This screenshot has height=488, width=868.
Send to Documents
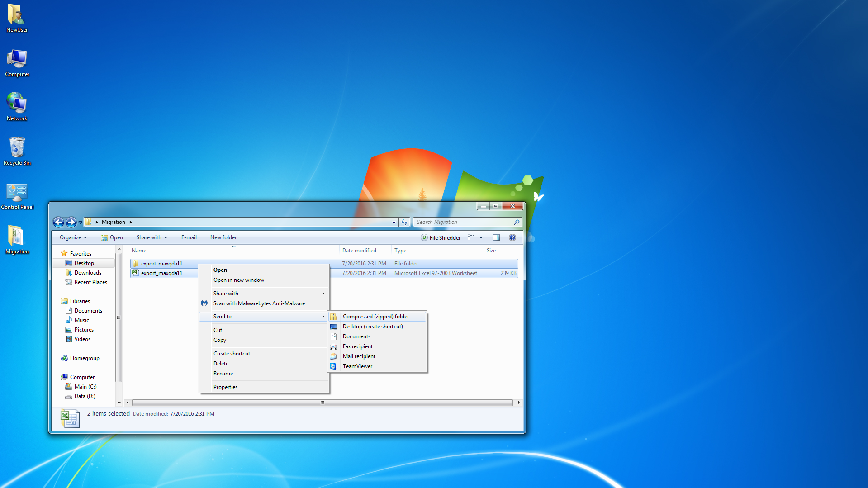point(377,336)
